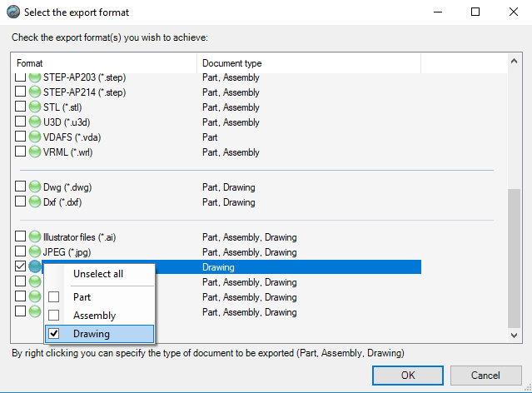Sort list by Format column header
Viewport: 532px width, 393px height.
[104, 63]
